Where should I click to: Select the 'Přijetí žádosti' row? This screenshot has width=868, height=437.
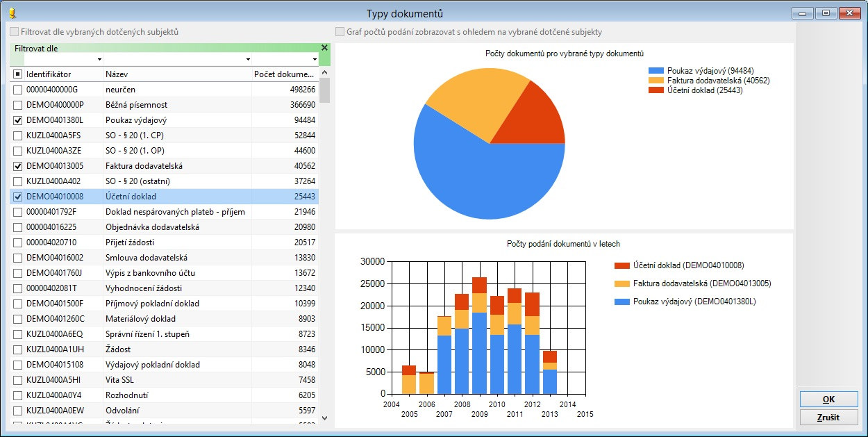coord(165,242)
